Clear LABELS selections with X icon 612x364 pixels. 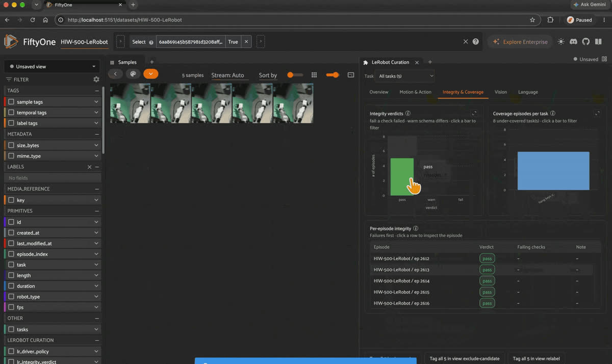coord(89,167)
